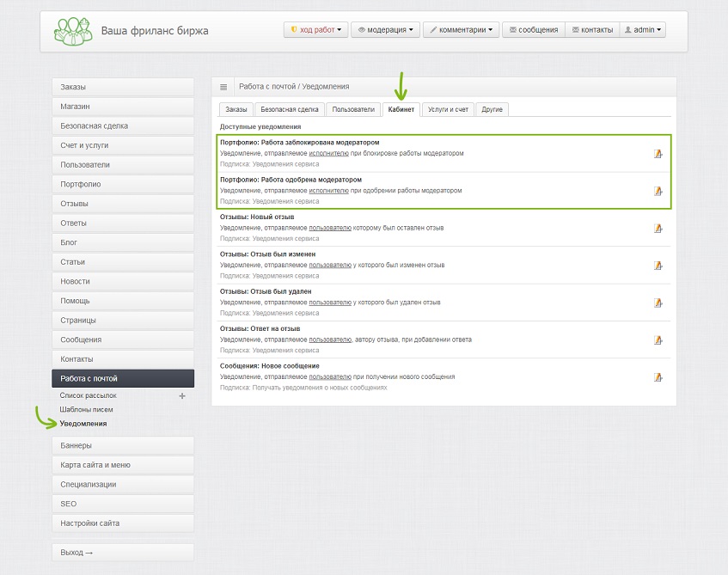Screen dimensions: 728x575
Task: Switch to the 'Пользователи' tab
Action: (x=353, y=110)
